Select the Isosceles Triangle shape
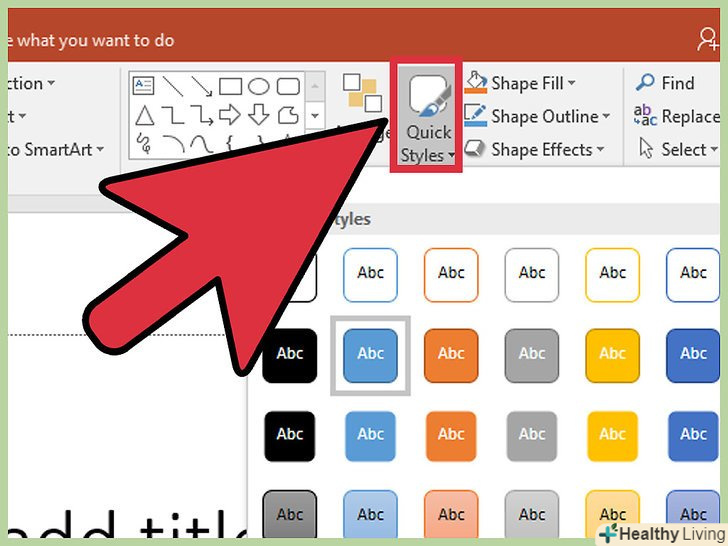Image resolution: width=728 pixels, height=546 pixels. 144,115
